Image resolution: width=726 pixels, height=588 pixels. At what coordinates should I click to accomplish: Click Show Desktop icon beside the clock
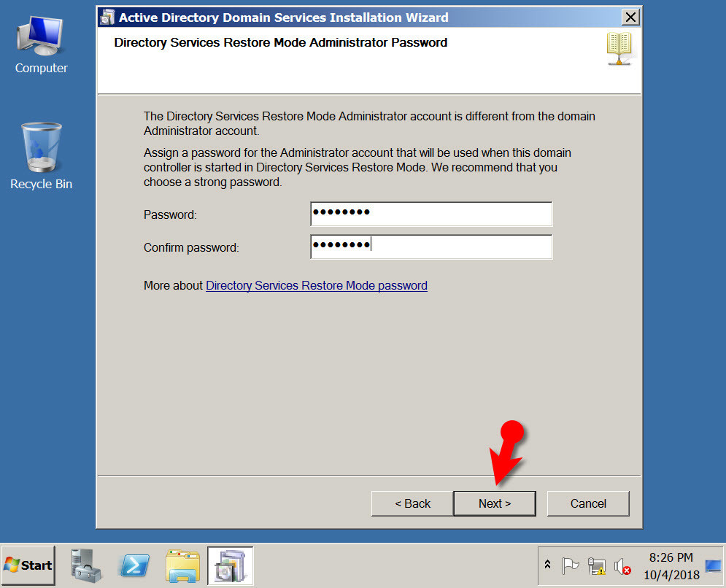[713, 566]
